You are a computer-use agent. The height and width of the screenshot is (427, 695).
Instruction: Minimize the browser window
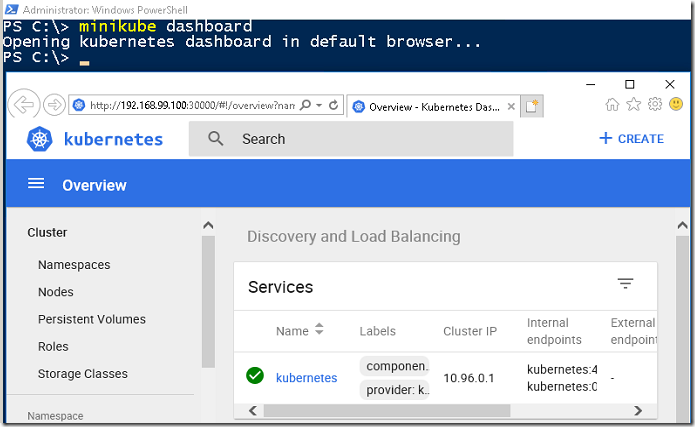coord(590,84)
